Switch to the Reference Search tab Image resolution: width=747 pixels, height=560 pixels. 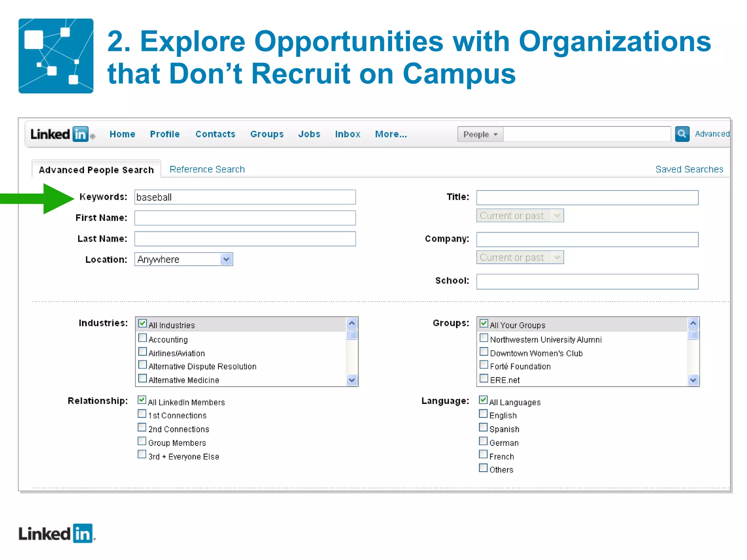(207, 169)
